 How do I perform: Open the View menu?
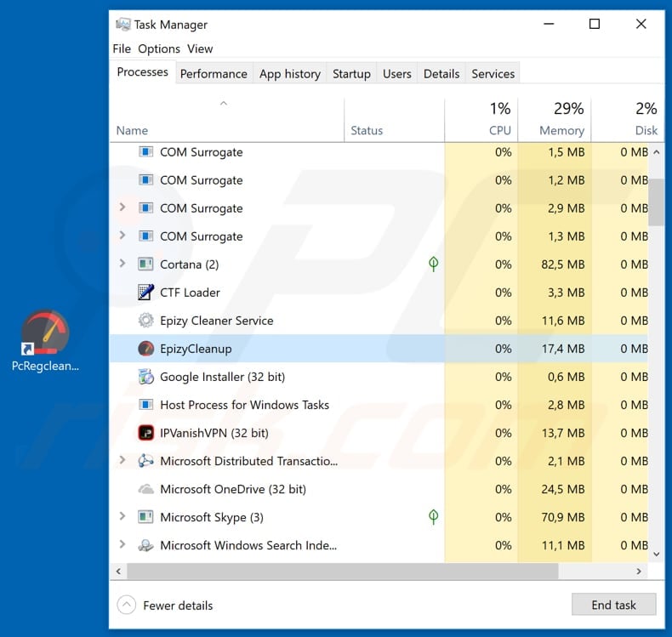pos(200,48)
